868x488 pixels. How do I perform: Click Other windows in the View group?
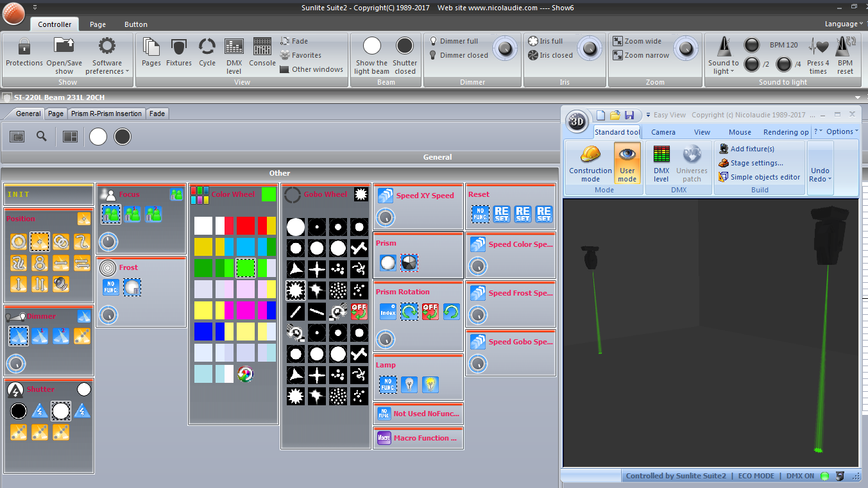pos(312,69)
